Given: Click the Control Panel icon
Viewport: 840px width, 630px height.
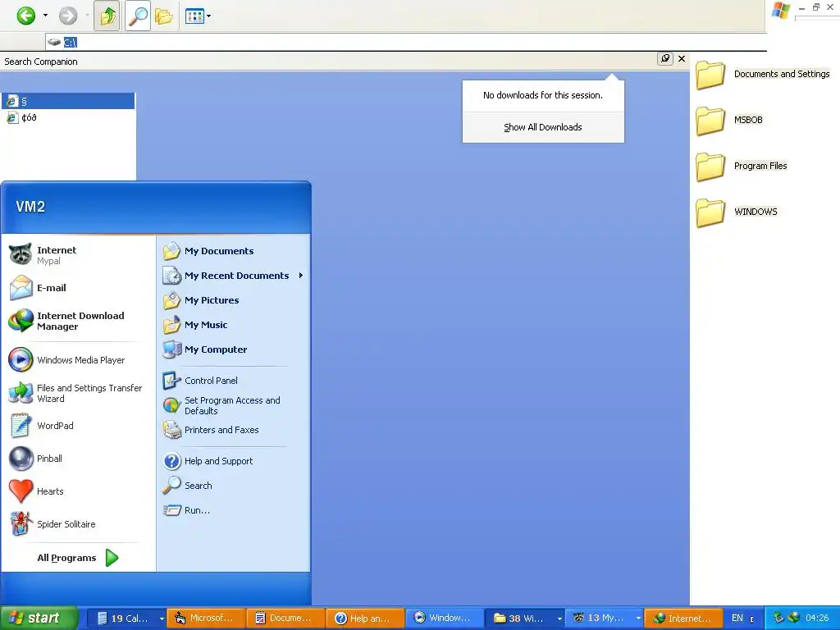Looking at the screenshot, I should point(172,381).
